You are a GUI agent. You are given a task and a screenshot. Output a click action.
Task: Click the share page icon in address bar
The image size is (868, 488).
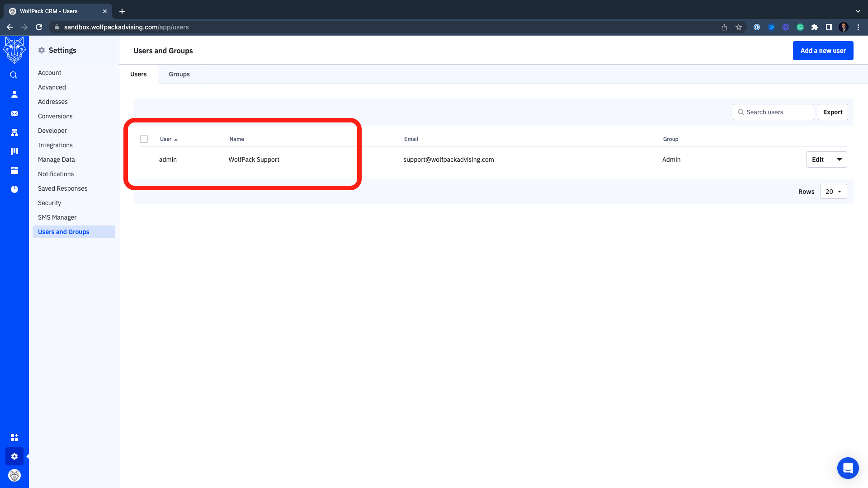click(x=724, y=27)
